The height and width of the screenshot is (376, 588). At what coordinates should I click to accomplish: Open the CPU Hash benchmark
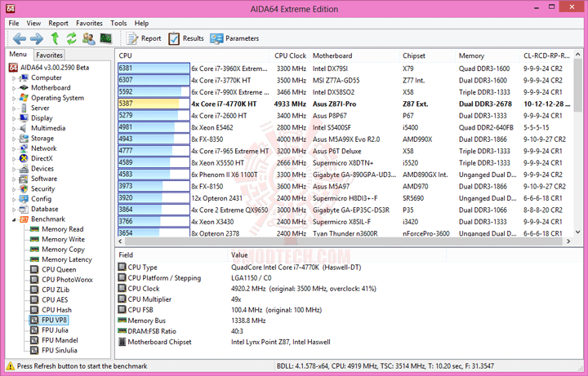56,310
